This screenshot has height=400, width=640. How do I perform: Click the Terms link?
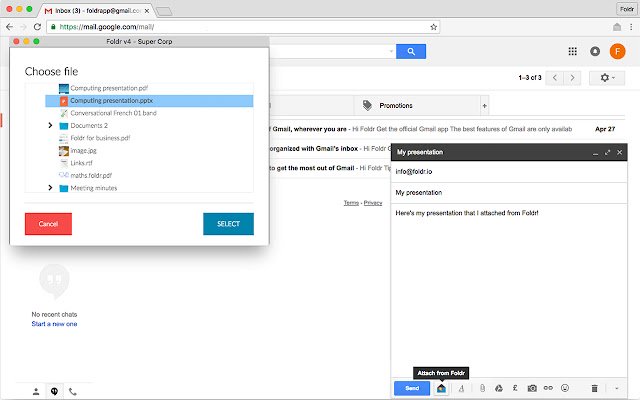click(351, 203)
